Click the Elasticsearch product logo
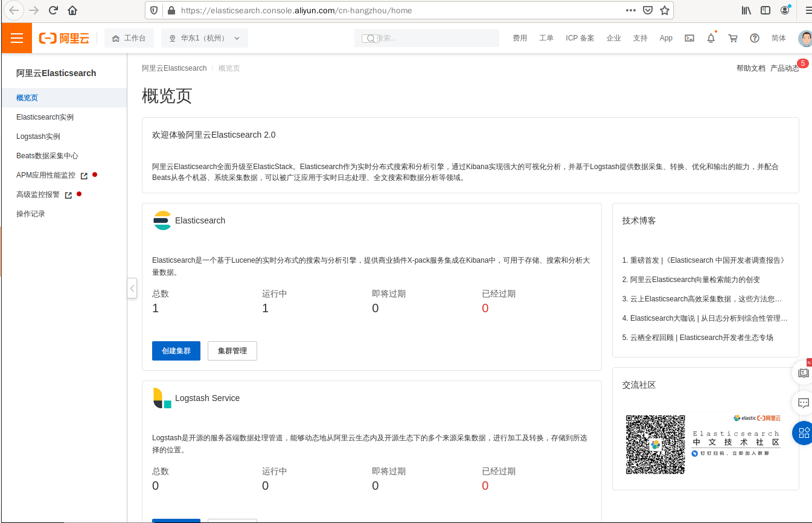 coord(162,220)
